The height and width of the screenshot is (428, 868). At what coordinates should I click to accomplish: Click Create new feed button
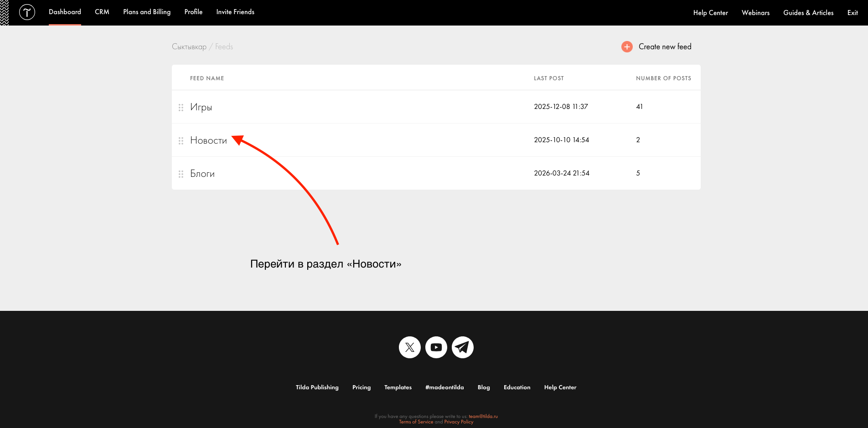(x=665, y=46)
